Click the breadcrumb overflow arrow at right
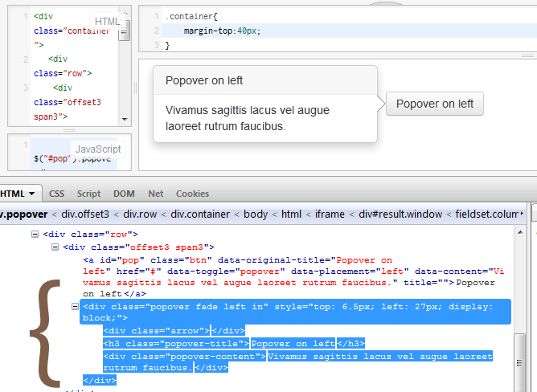The height and width of the screenshot is (392, 537). coord(522,214)
